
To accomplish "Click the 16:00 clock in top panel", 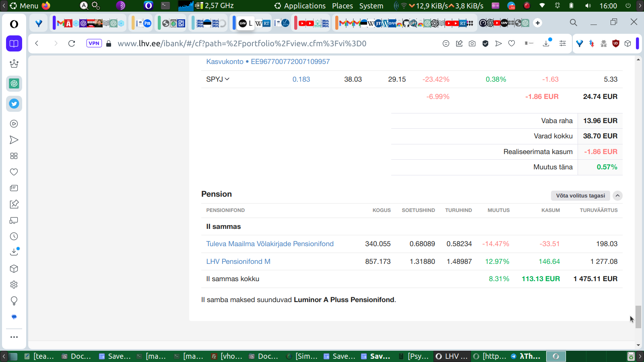I will [x=608, y=6].
